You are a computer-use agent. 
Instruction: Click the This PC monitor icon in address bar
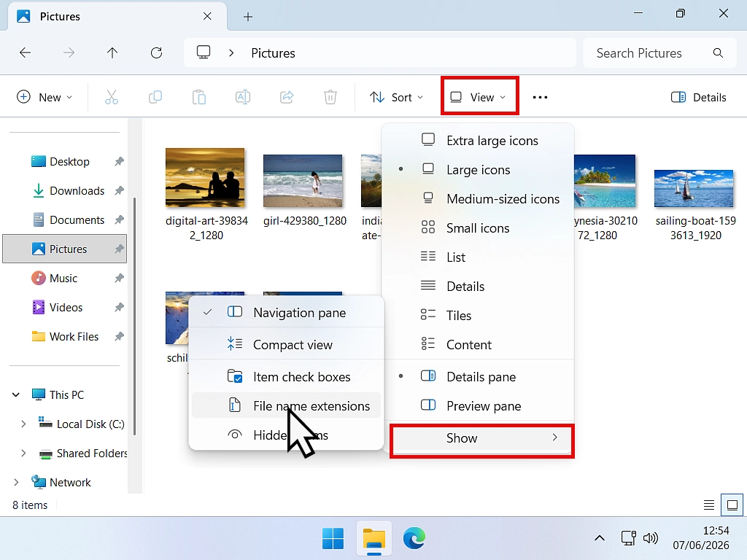pyautogui.click(x=204, y=52)
